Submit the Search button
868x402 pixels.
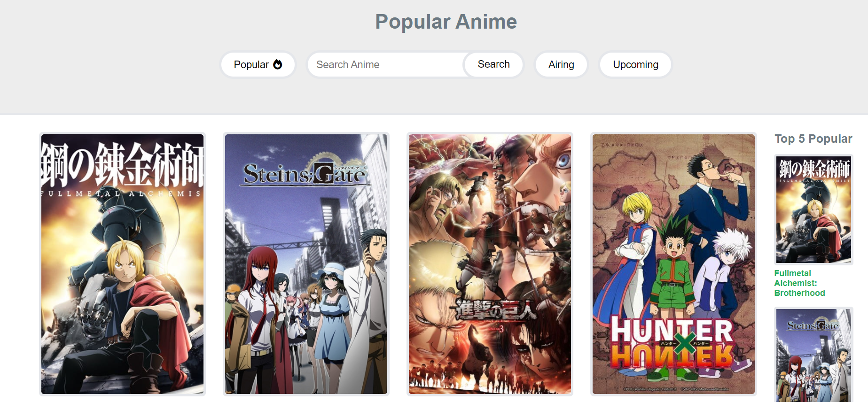(493, 64)
